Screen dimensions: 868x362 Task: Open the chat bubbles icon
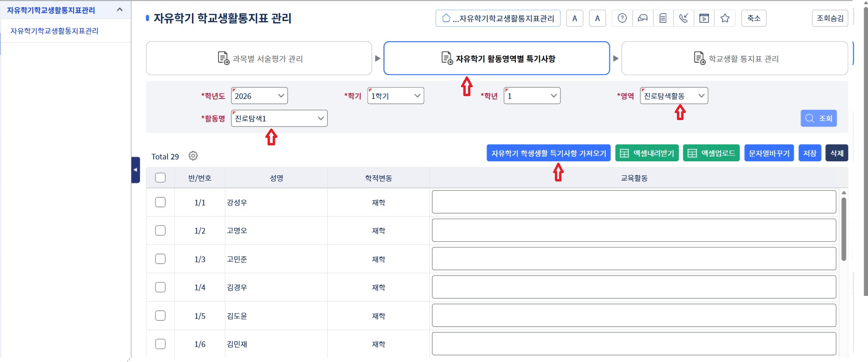coord(643,18)
